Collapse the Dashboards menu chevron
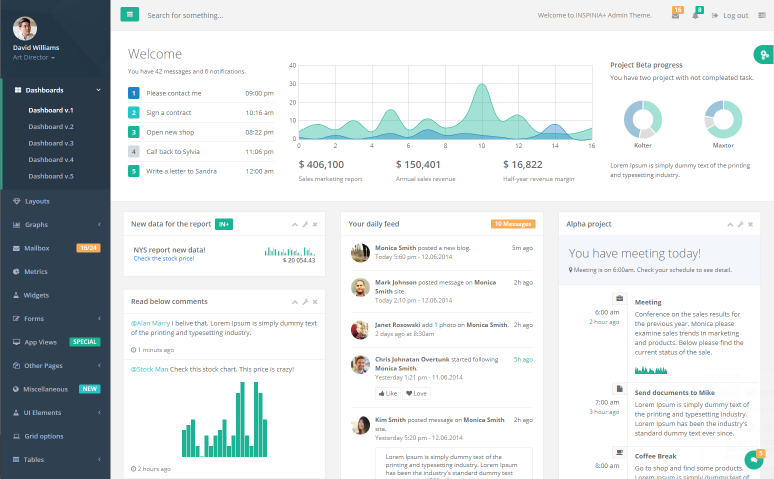774x479 pixels. [98, 90]
